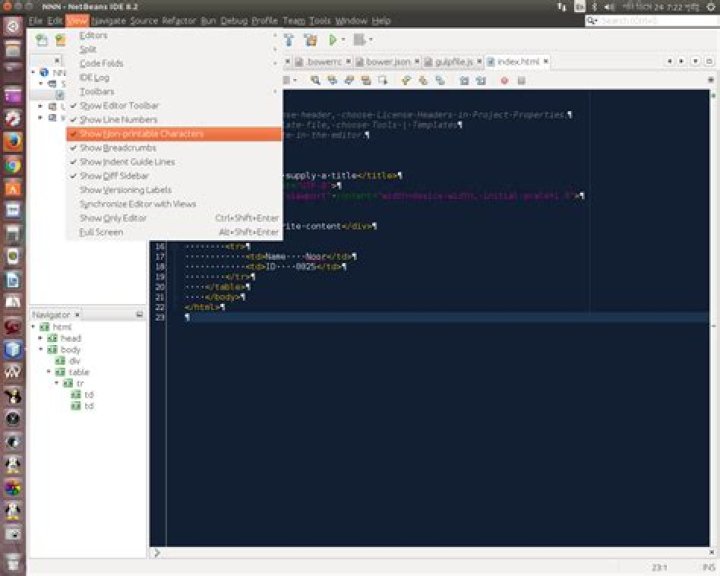Uncheck Show Breadcrumbs option
This screenshot has width=720, height=576.
174,148
